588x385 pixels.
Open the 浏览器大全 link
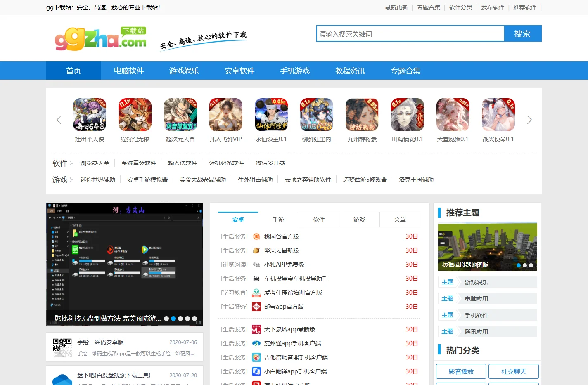(95, 163)
